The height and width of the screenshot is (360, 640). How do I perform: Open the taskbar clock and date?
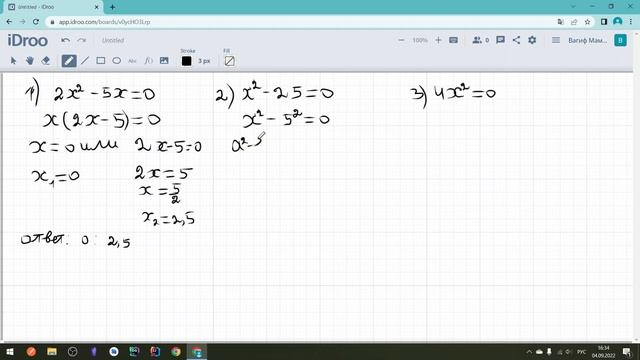pos(603,352)
